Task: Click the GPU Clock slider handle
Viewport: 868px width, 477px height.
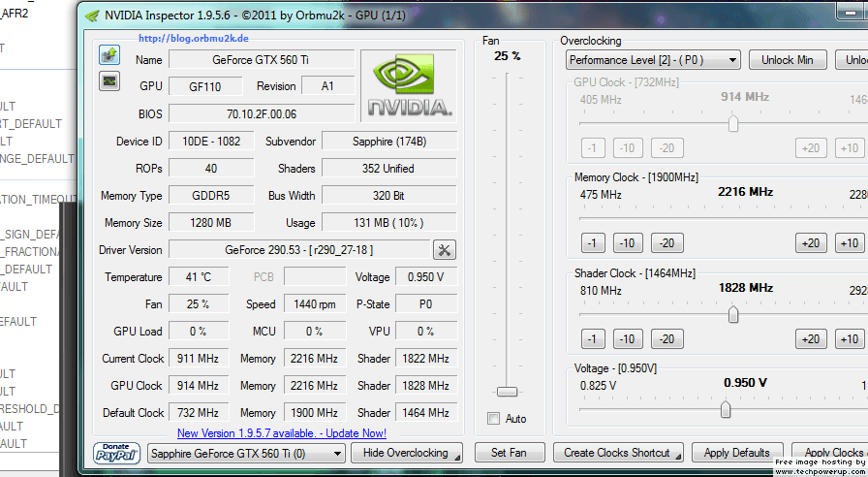Action: point(733,123)
